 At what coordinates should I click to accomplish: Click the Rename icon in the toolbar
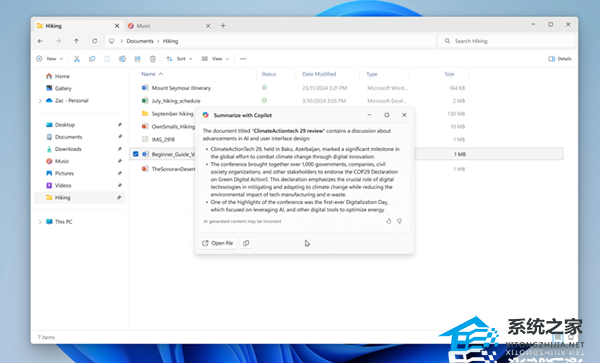point(122,59)
